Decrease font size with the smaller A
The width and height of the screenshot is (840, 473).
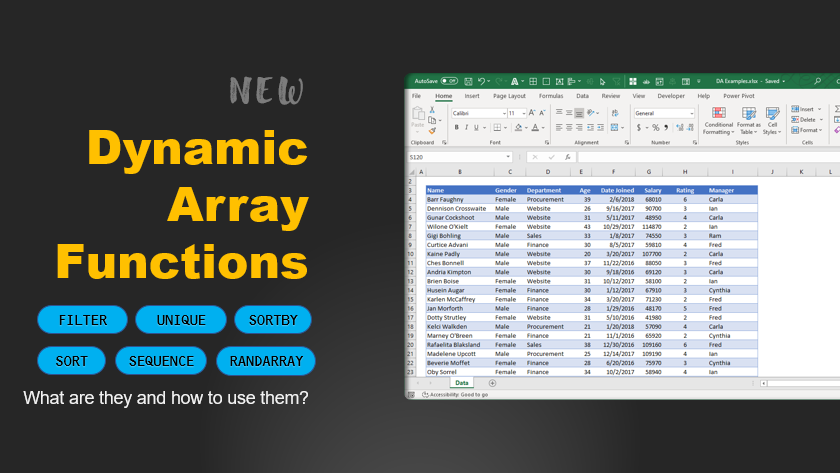[x=542, y=113]
